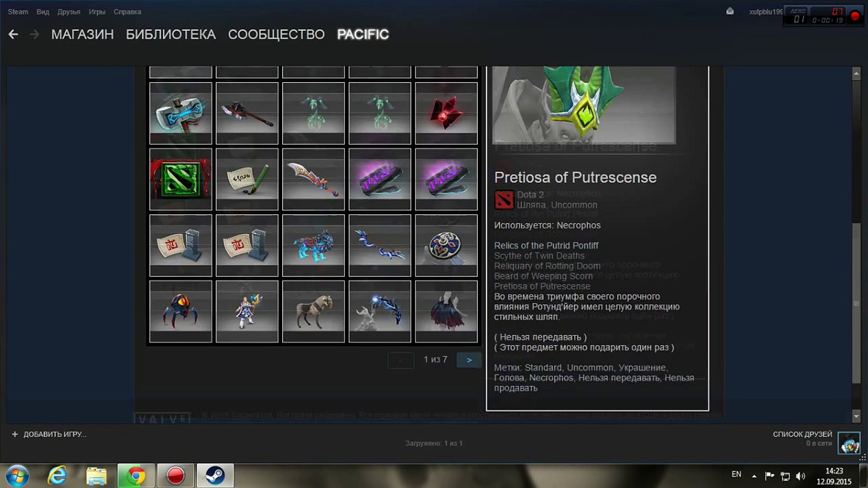This screenshot has width=868, height=488.
Task: Select the dark cloaked figure item
Action: 446,311
